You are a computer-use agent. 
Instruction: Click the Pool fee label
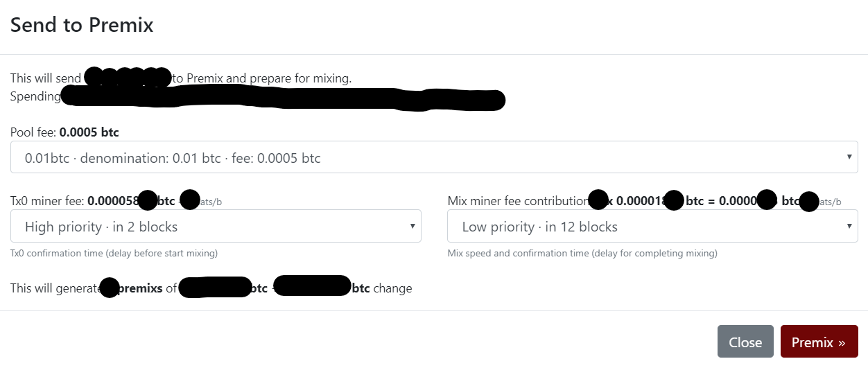[x=33, y=132]
